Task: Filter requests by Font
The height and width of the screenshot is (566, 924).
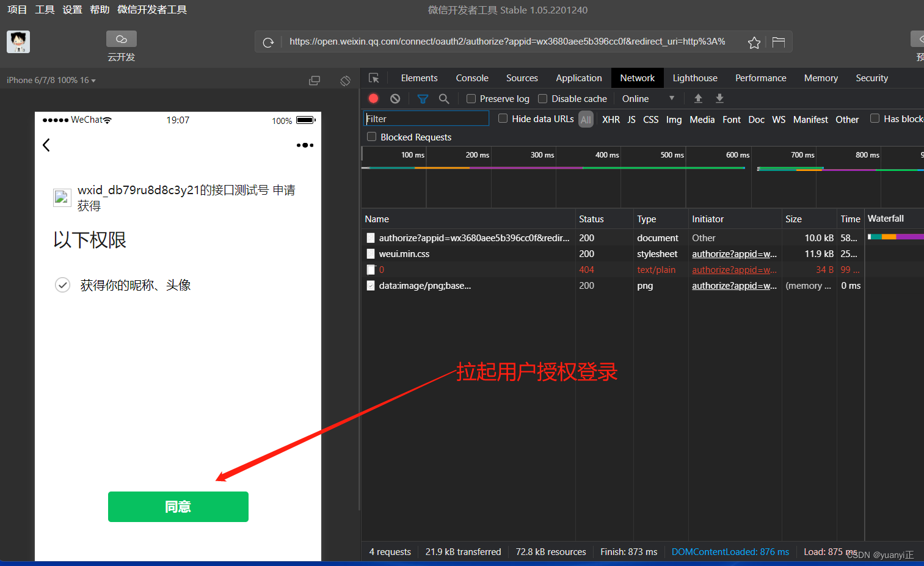Action: coord(732,120)
